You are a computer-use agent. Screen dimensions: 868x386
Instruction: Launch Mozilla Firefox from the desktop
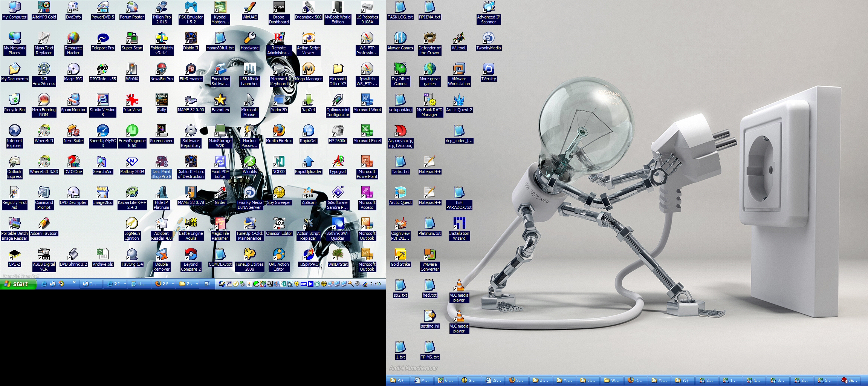click(279, 134)
